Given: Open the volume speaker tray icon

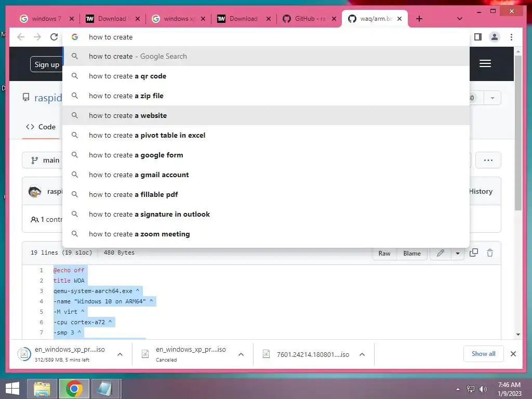Looking at the screenshot, I should (x=483, y=389).
